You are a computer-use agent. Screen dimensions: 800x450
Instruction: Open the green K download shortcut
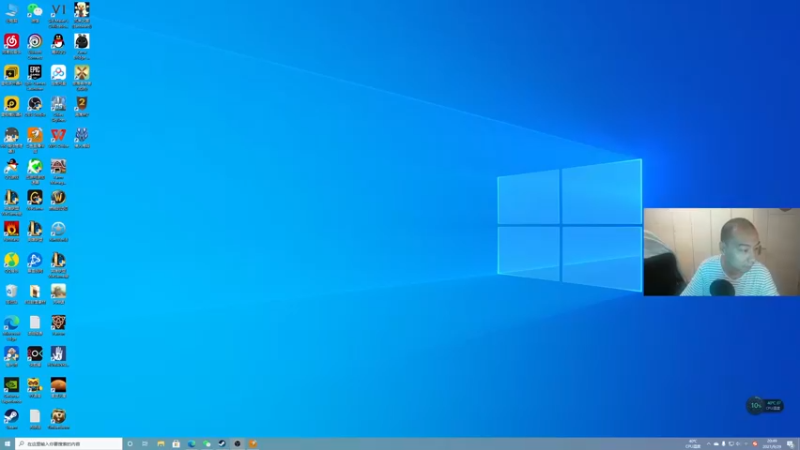(35, 171)
